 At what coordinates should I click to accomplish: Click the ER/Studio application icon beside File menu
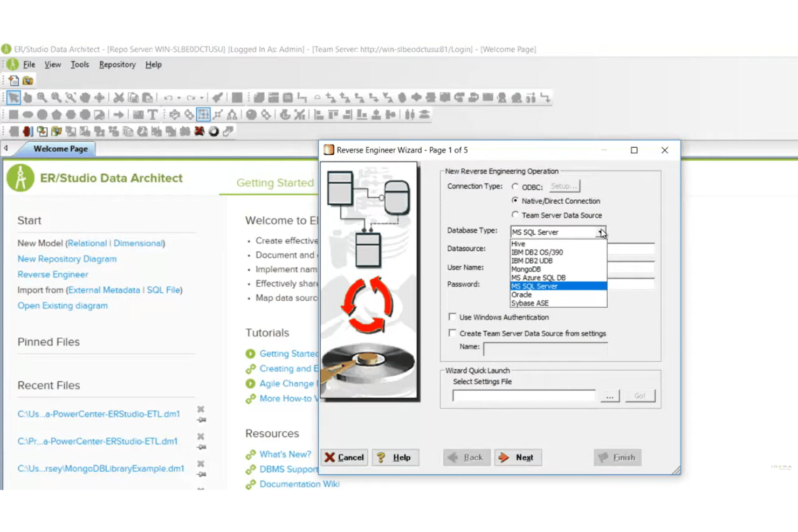click(x=12, y=64)
